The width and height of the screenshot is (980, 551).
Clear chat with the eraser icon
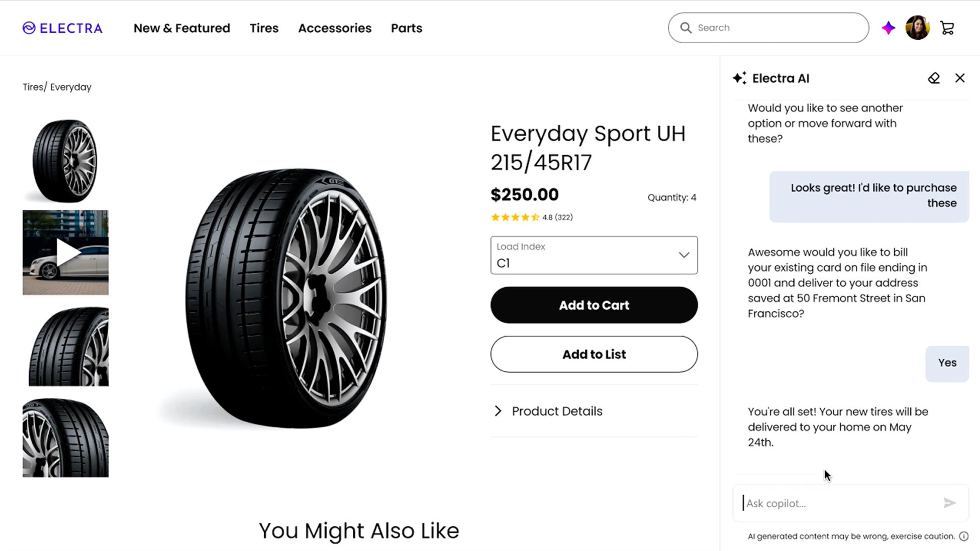tap(933, 78)
